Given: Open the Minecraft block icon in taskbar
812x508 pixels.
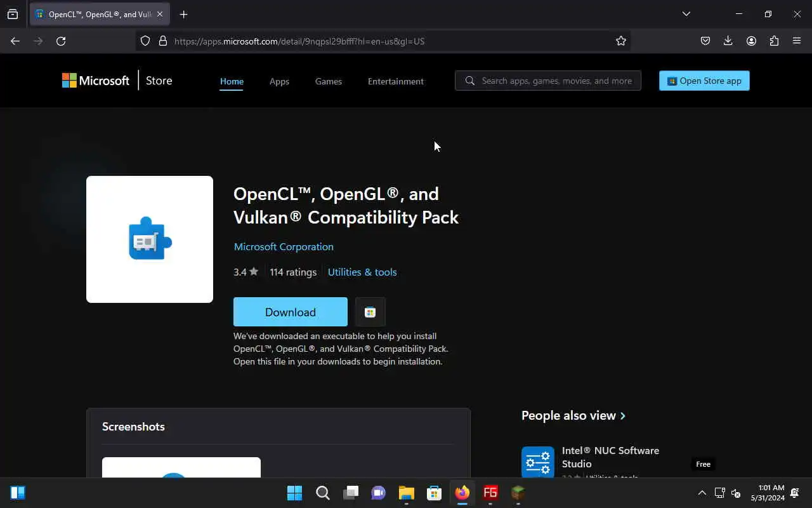Looking at the screenshot, I should tap(518, 493).
